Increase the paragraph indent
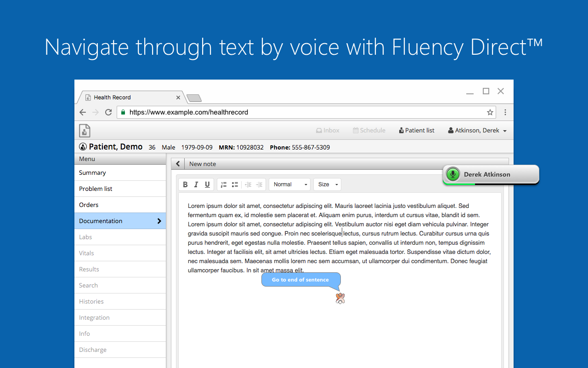The height and width of the screenshot is (368, 588). [x=260, y=184]
